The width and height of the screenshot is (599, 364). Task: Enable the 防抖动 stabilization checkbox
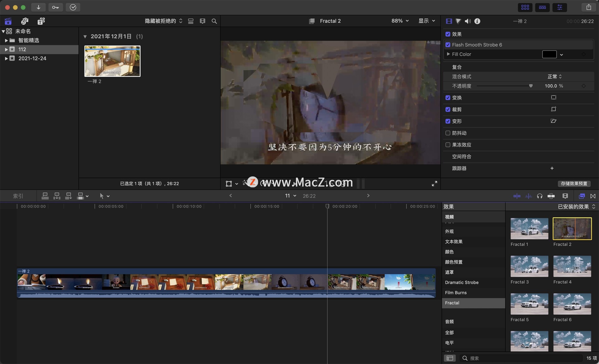448,133
